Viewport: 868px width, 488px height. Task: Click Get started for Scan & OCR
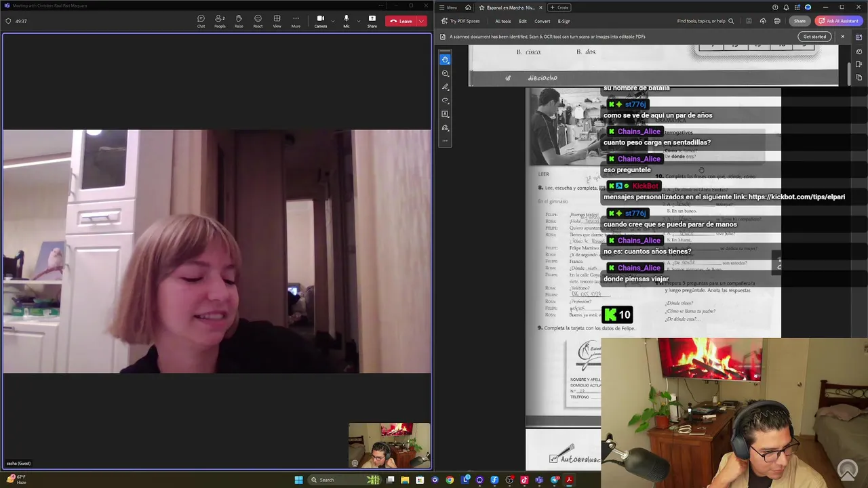(814, 37)
